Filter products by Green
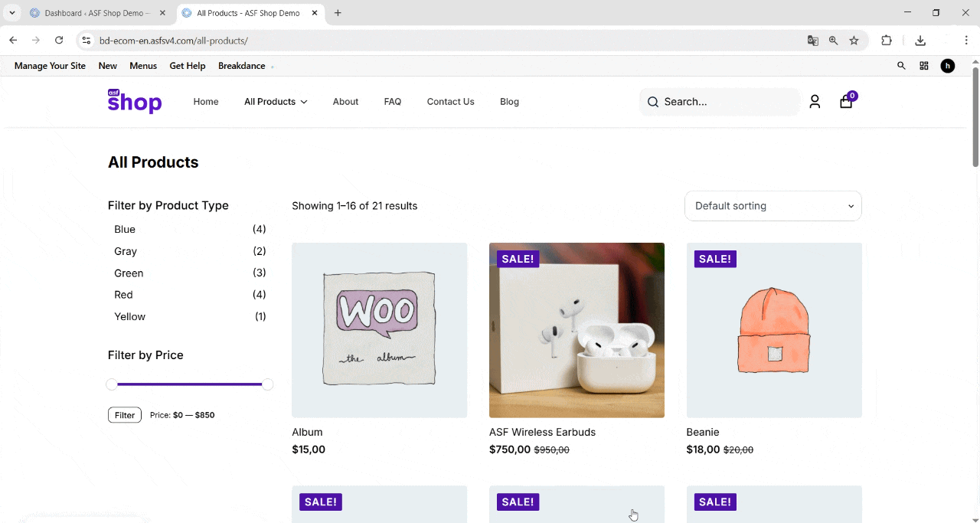980x523 pixels. pos(129,273)
